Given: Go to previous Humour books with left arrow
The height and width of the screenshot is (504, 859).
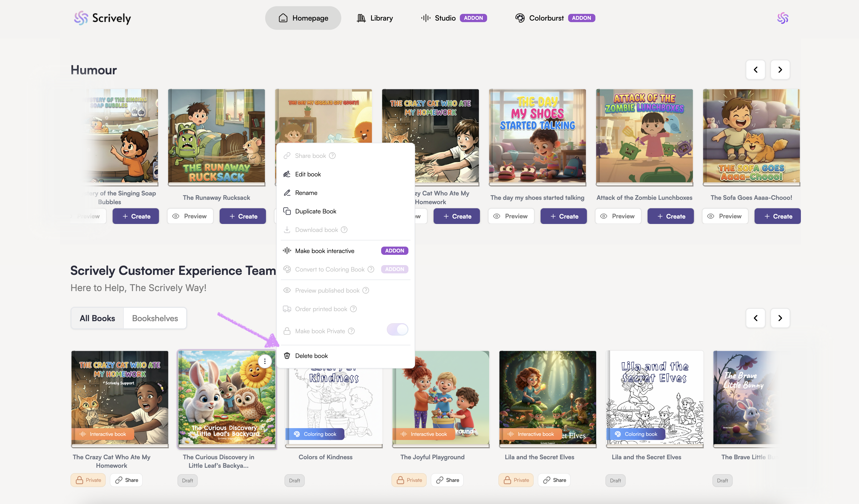Looking at the screenshot, I should [756, 70].
